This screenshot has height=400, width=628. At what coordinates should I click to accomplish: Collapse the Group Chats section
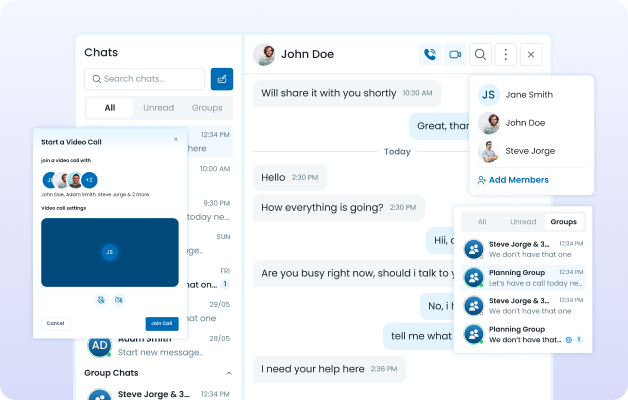[228, 373]
